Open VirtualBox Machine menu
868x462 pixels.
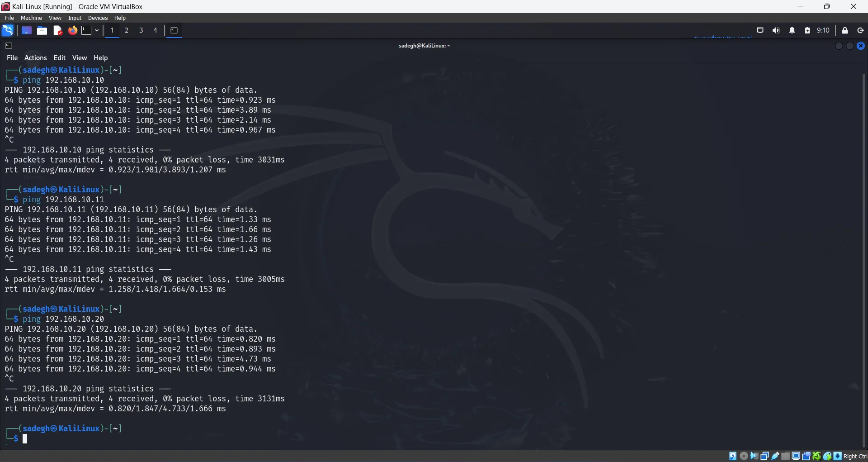pos(31,18)
